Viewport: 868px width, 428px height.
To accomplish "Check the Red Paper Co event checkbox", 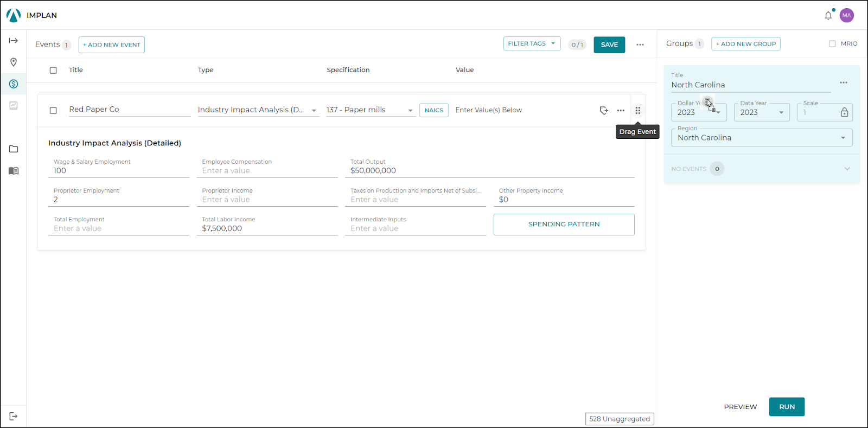I will click(x=53, y=110).
